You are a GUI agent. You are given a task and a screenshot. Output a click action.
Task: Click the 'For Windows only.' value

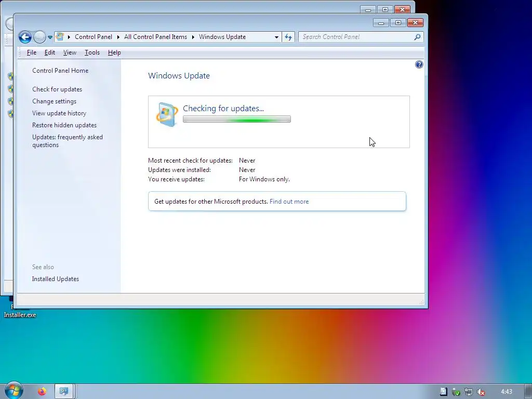click(264, 179)
